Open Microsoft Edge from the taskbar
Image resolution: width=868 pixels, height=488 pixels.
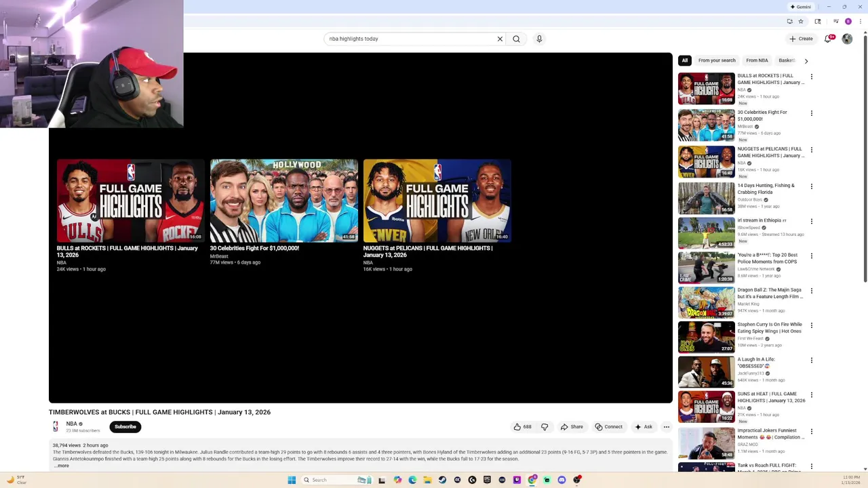(412, 480)
